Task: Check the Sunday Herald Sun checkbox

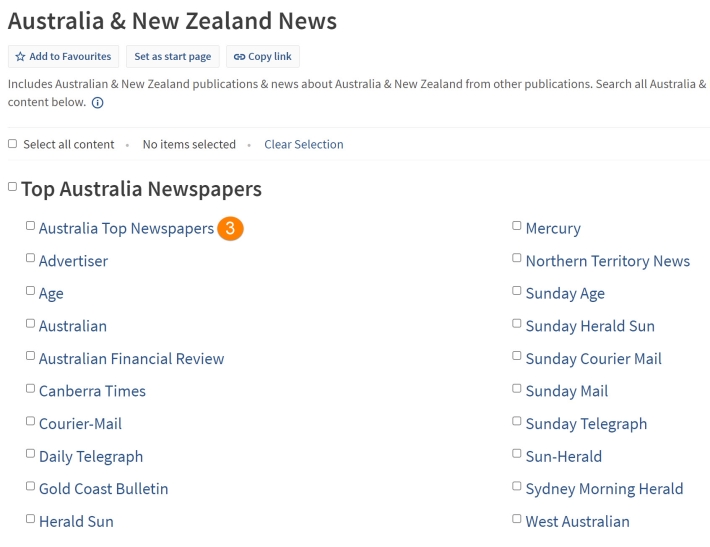Action: click(x=517, y=323)
